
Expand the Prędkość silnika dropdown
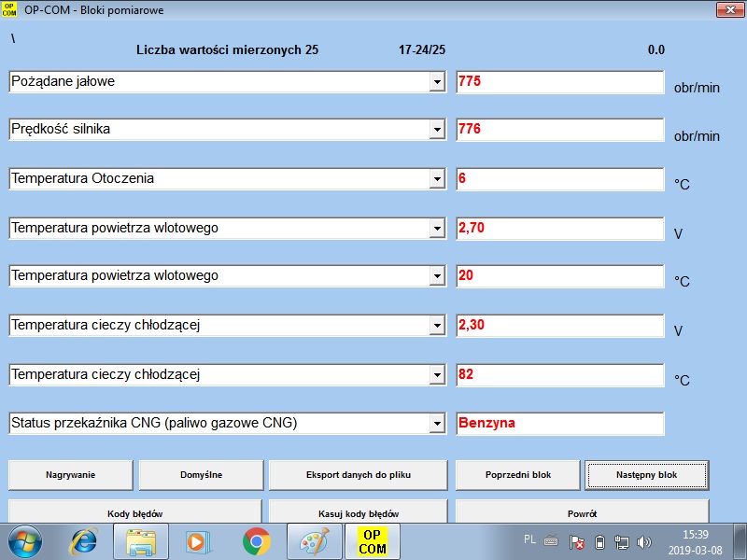[436, 130]
